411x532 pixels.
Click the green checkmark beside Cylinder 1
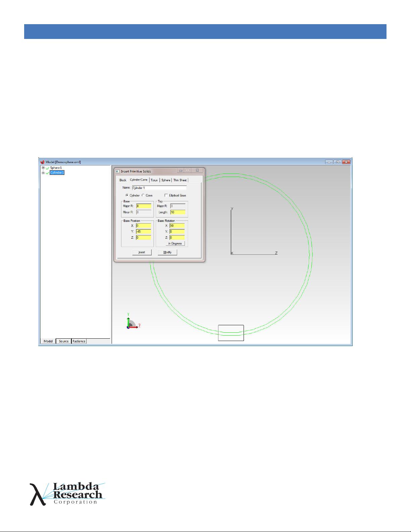47,173
